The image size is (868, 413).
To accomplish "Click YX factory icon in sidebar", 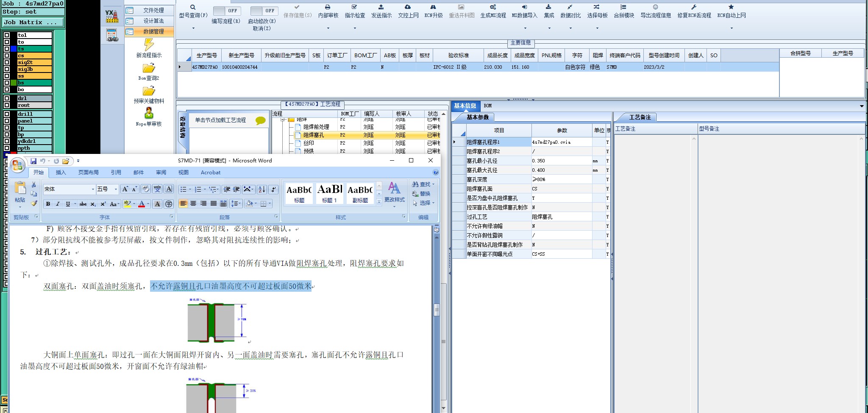I will point(112,16).
